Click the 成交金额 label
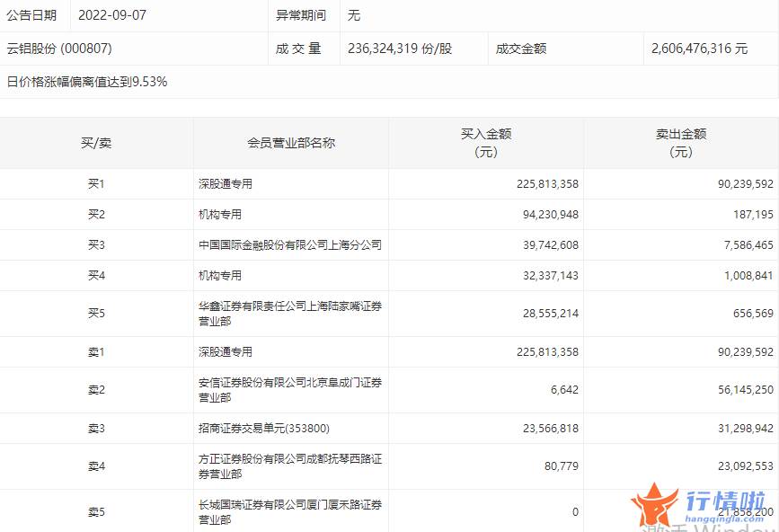The width and height of the screenshot is (779, 532). click(x=521, y=49)
